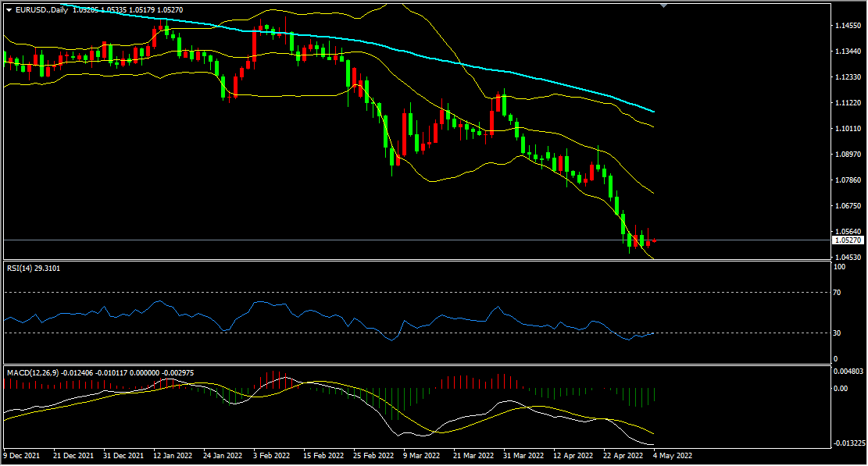The image size is (868, 466).
Task: Click the RSI 70 level label
Action: (x=837, y=293)
